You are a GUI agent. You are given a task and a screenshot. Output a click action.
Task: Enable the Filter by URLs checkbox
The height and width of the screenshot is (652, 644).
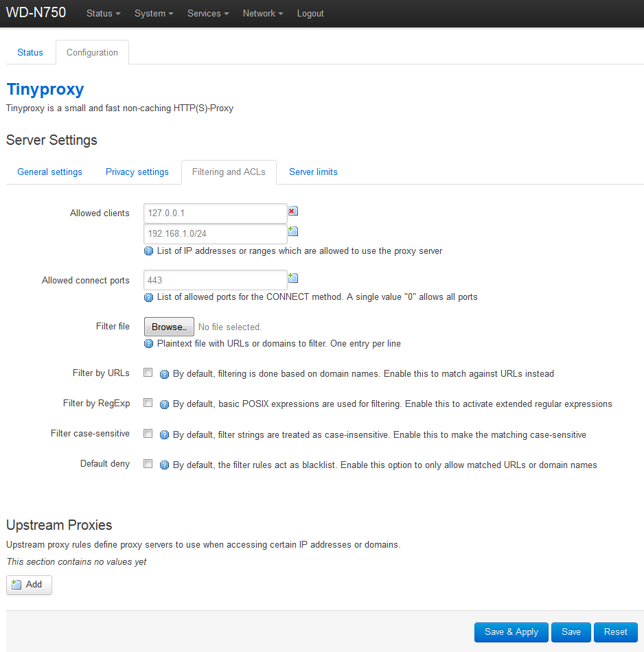click(148, 373)
